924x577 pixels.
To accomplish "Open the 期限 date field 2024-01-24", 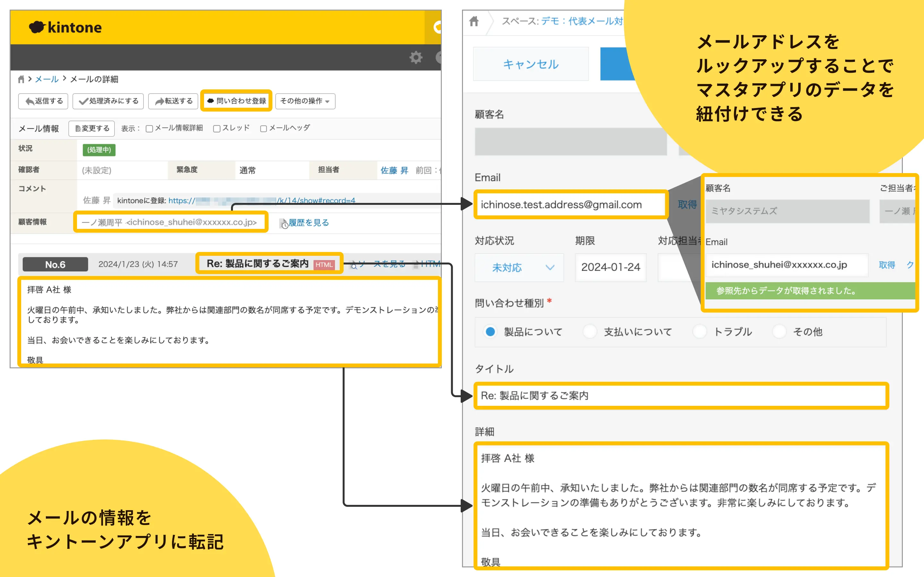I will [x=610, y=268].
